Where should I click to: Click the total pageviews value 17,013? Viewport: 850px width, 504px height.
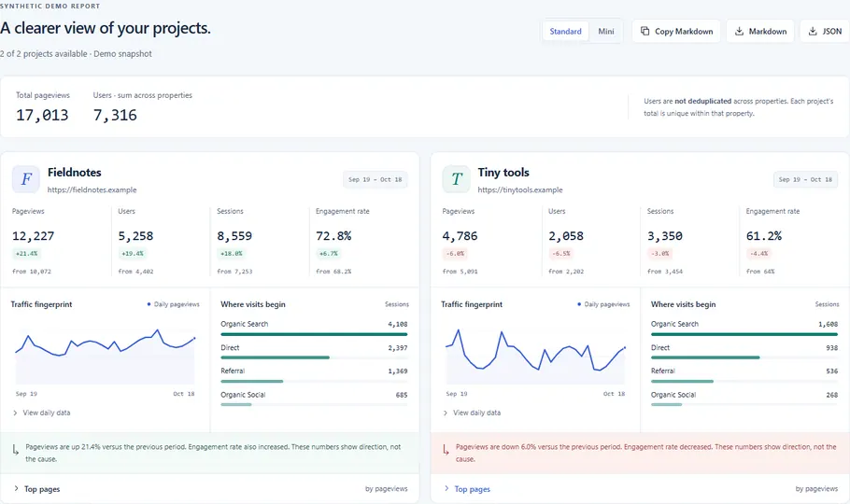42,115
